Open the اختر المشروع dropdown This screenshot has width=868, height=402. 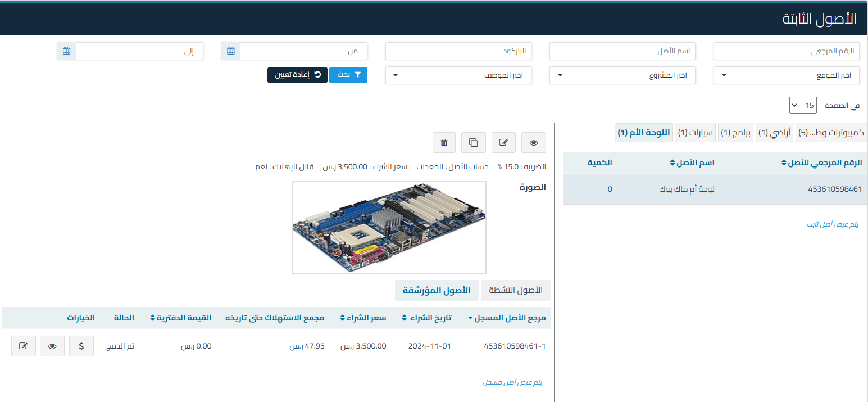click(x=622, y=75)
